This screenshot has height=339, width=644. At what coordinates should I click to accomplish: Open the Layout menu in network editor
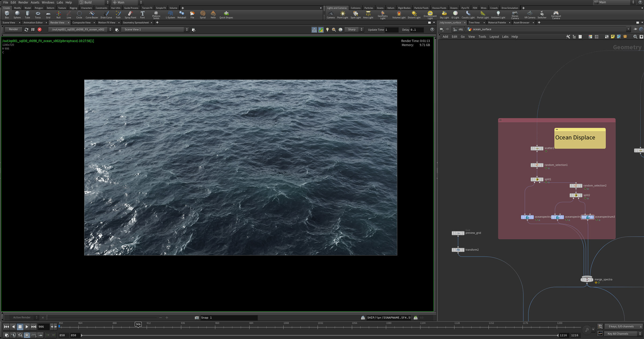coord(494,37)
